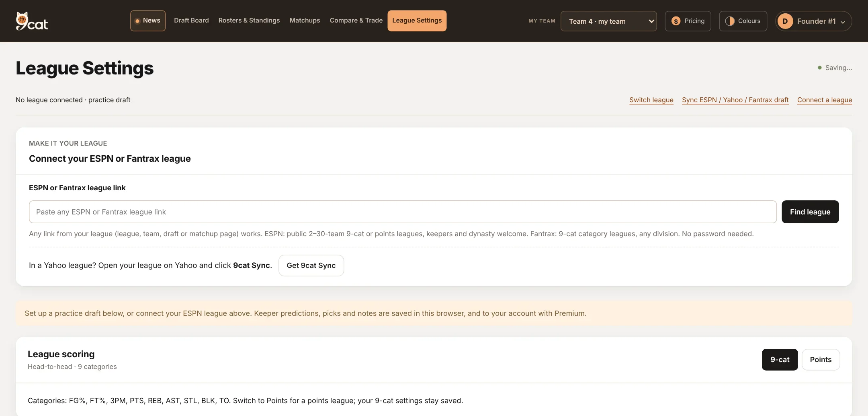The height and width of the screenshot is (416, 868).
Task: Click the Get 9cat Sync button
Action: [x=311, y=266]
